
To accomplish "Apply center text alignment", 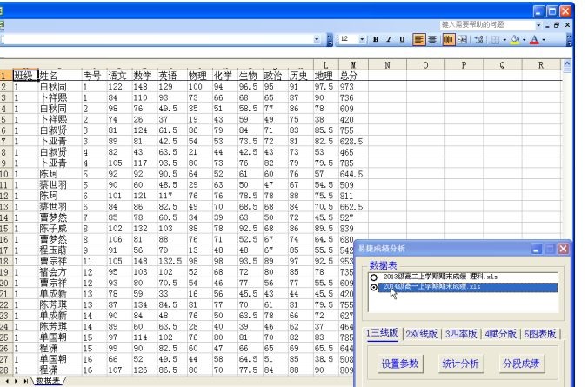I will coord(432,40).
